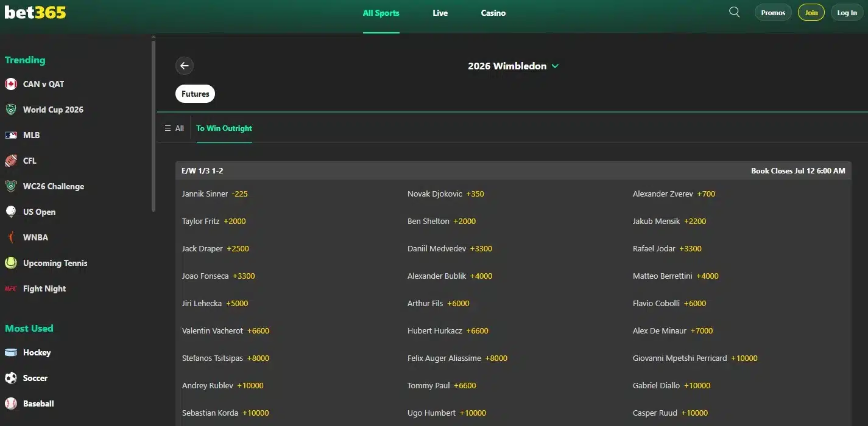The width and height of the screenshot is (868, 426).
Task: Select Joao Fonseca +3300 odds
Action: coord(219,276)
